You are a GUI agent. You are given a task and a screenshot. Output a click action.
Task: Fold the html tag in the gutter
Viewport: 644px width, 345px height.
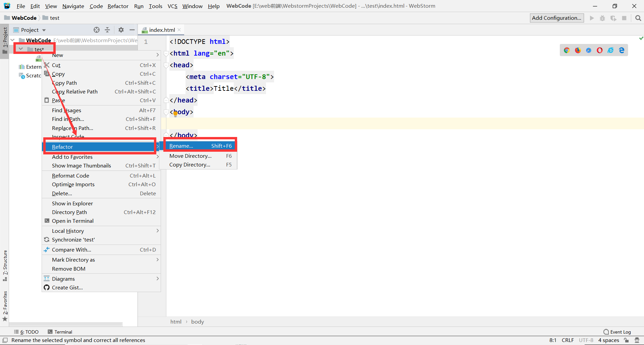(166, 54)
